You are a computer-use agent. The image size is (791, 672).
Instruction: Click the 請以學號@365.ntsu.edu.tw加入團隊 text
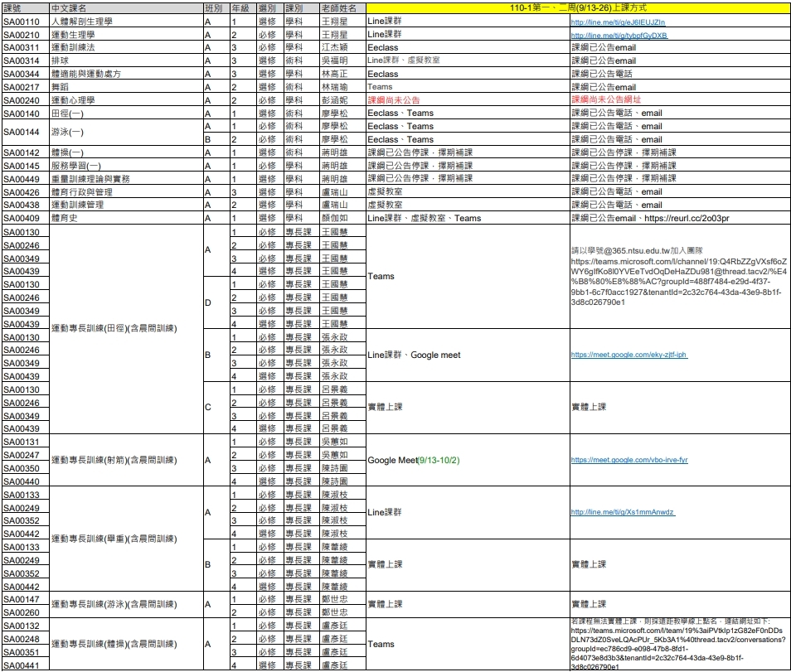(637, 250)
